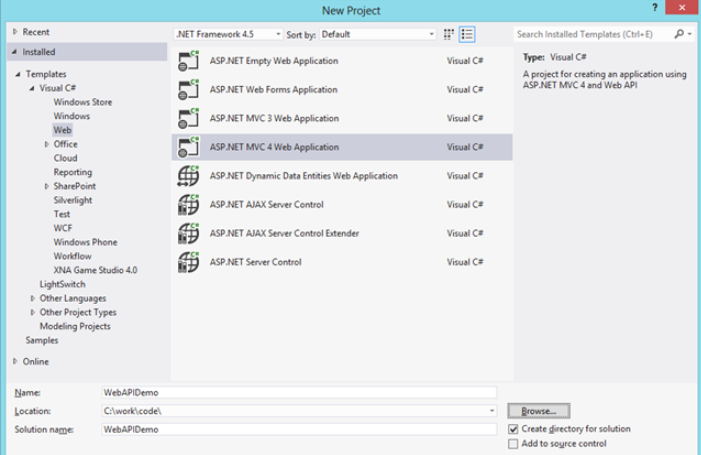Open the Sort by Default dropdown
701x455 pixels.
tap(378, 34)
